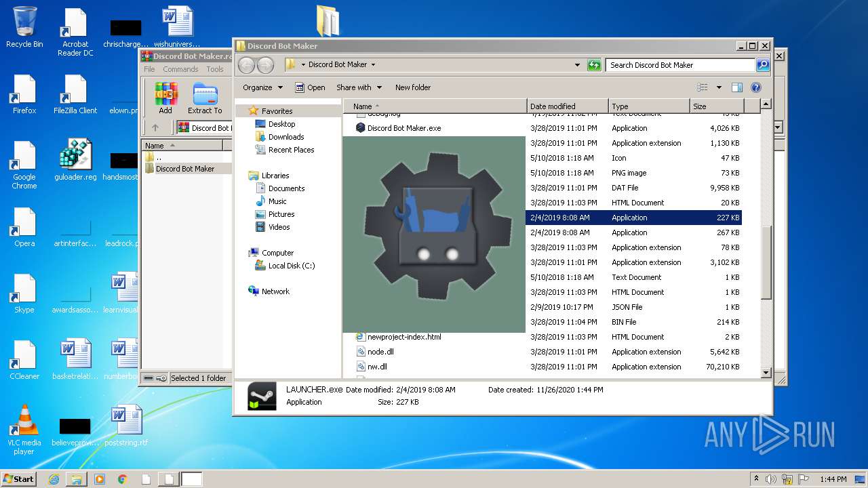
Task: Open FileZilla Client desktop shortcut
Action: click(75, 94)
